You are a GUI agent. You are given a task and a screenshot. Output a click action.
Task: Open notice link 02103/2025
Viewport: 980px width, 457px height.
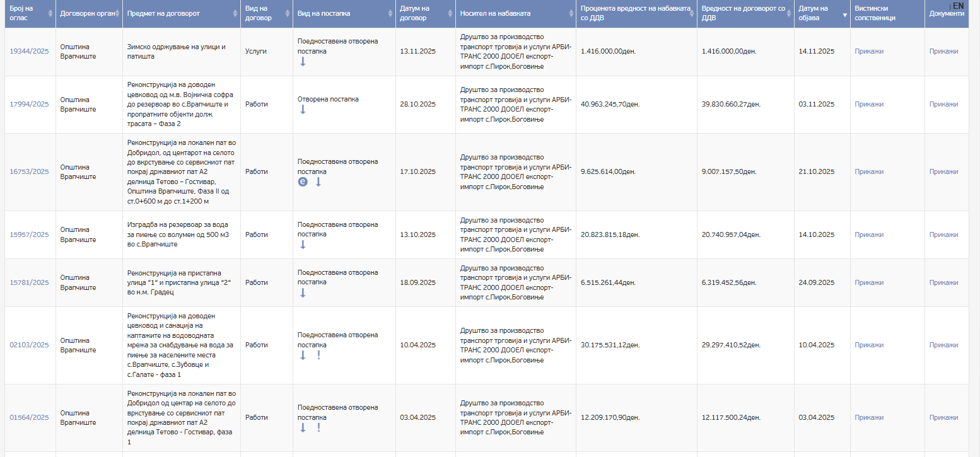[x=29, y=345]
